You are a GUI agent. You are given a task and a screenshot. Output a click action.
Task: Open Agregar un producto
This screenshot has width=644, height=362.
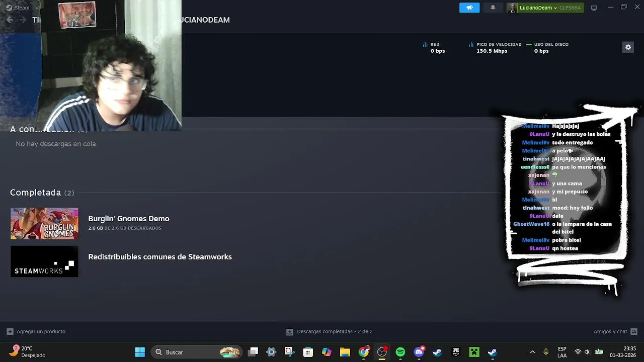point(41,331)
